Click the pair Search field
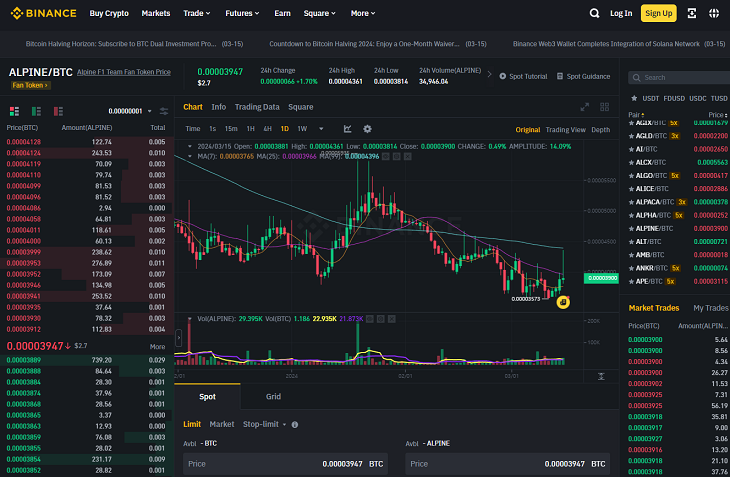 pos(681,77)
